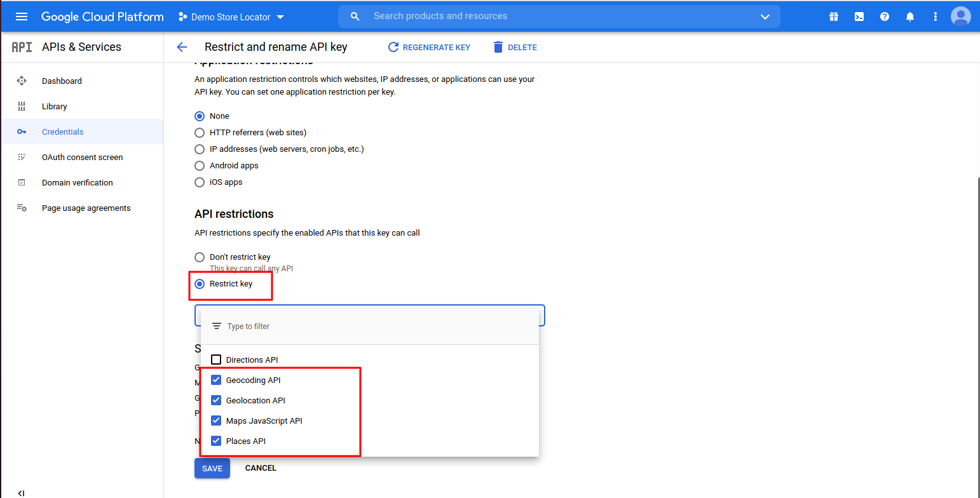Click Regenerate Key button
The image size is (980, 498).
coord(429,47)
